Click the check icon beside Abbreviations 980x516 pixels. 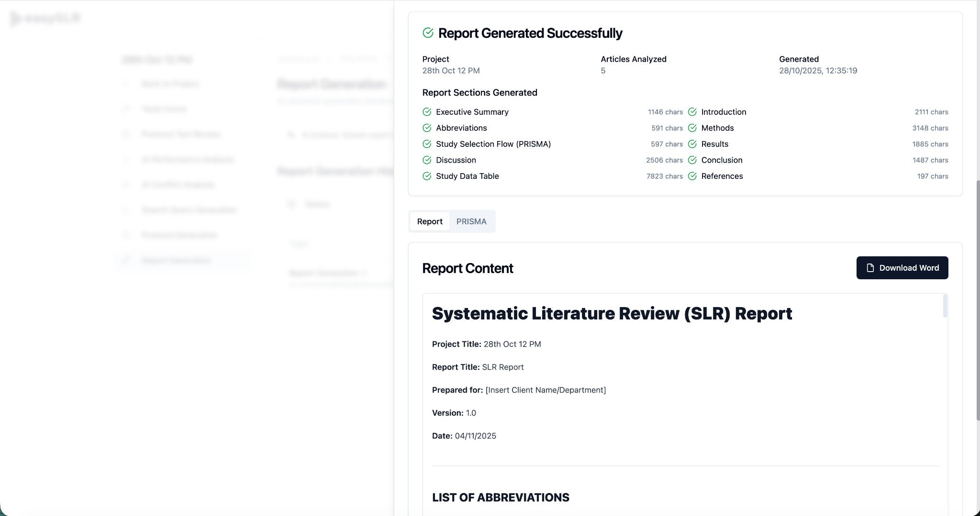(x=427, y=128)
